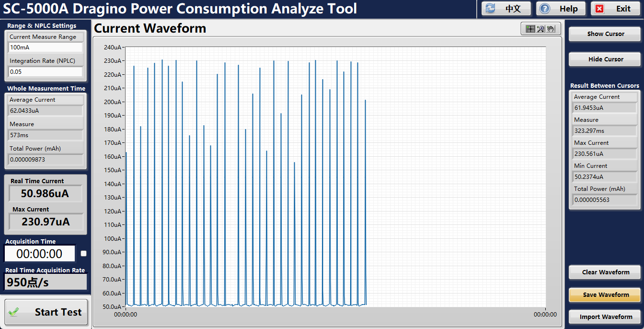Click the Exit button

(x=616, y=9)
